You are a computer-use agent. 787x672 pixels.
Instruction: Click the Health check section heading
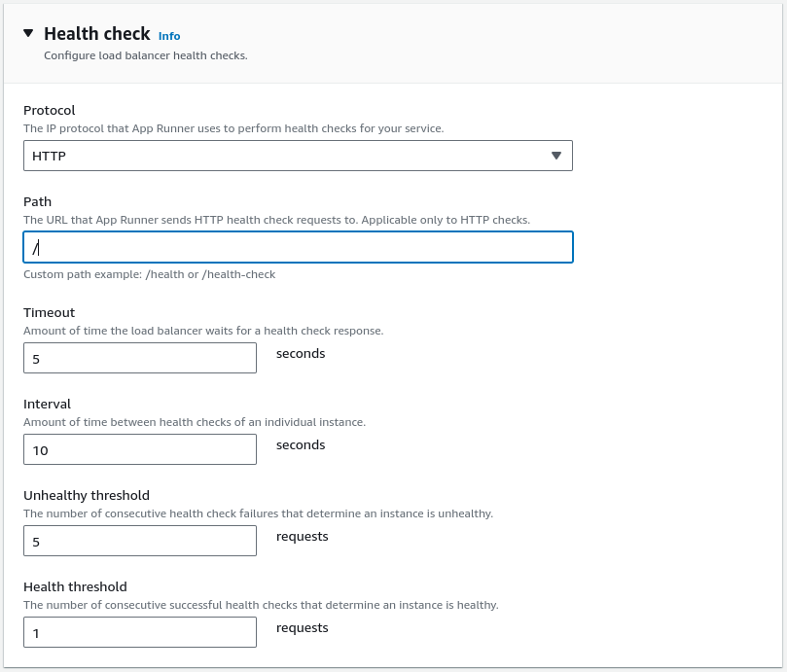click(x=97, y=34)
